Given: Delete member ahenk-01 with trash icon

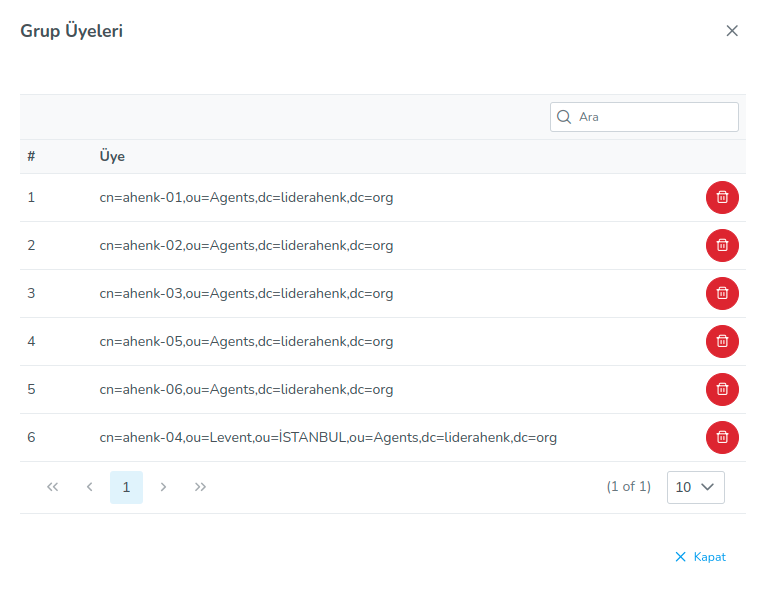Looking at the screenshot, I should click(x=722, y=198).
